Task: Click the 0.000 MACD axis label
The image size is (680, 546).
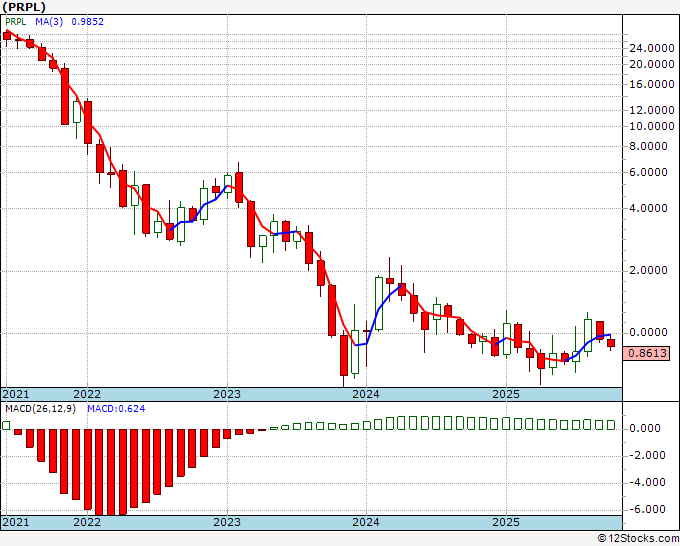Action: [647, 428]
